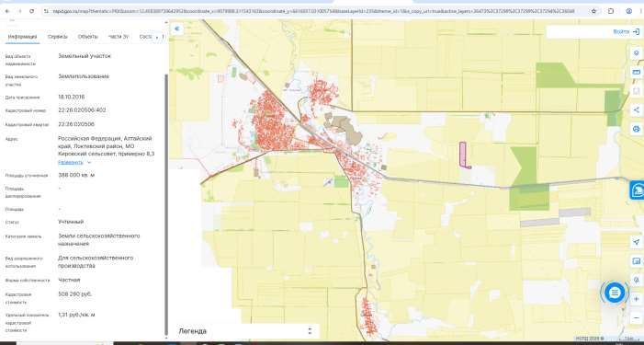Click the Землепользование value
Screen dimensions: 644x345
coord(84,76)
